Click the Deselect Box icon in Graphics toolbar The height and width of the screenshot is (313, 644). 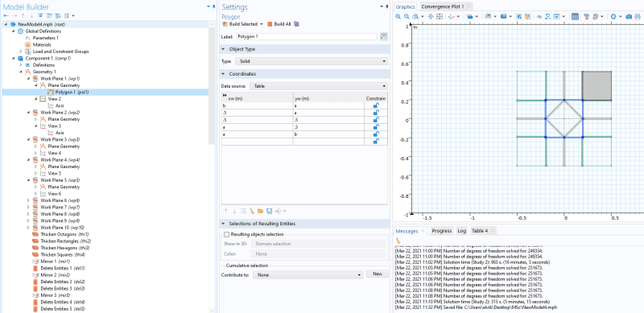coord(527,16)
